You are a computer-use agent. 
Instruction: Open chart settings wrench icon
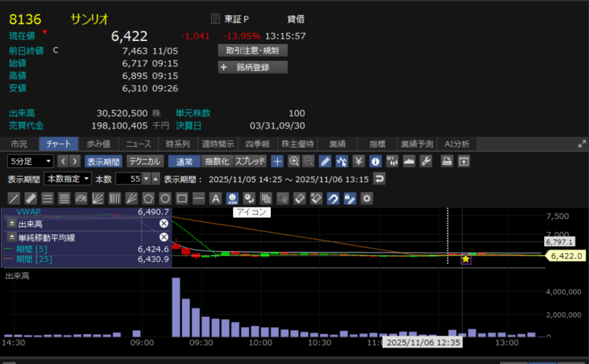click(x=426, y=161)
